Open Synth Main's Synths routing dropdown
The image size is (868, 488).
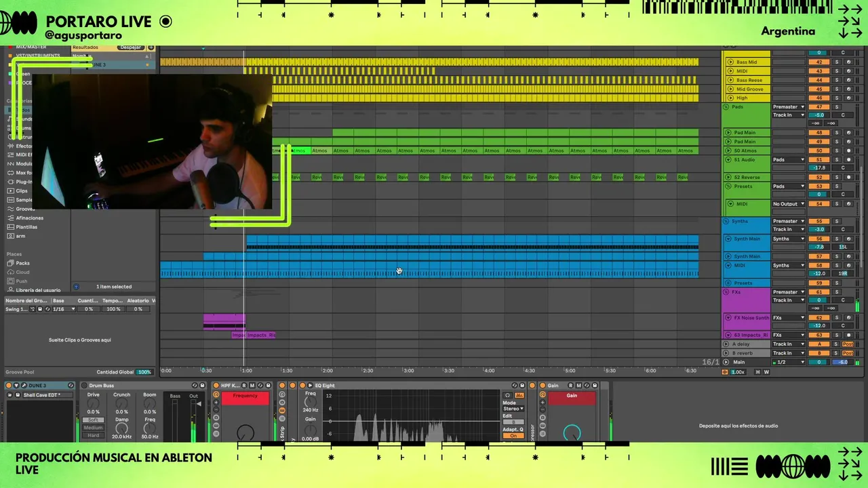788,239
